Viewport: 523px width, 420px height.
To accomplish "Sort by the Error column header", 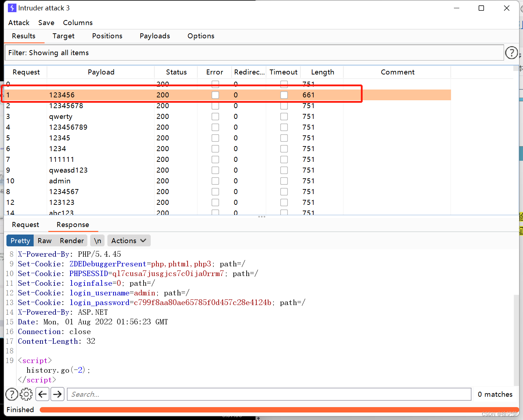I will (214, 72).
